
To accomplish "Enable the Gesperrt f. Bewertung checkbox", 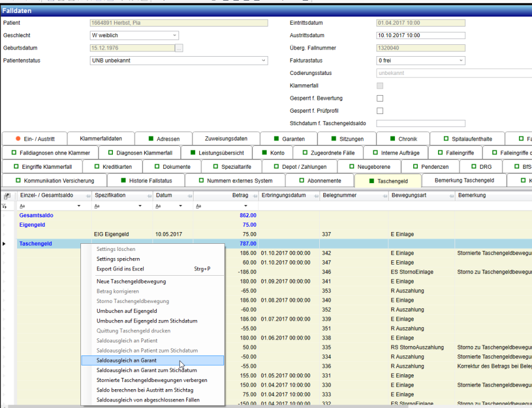I will 380,98.
